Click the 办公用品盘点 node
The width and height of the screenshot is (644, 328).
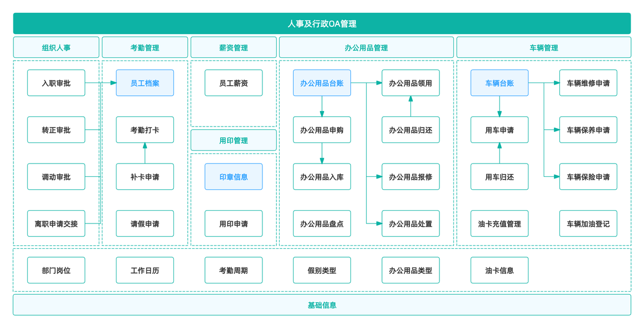point(321,223)
